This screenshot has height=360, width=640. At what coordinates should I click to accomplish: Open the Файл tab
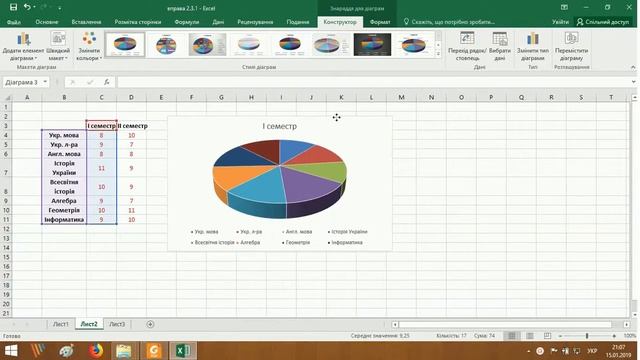(x=13, y=22)
